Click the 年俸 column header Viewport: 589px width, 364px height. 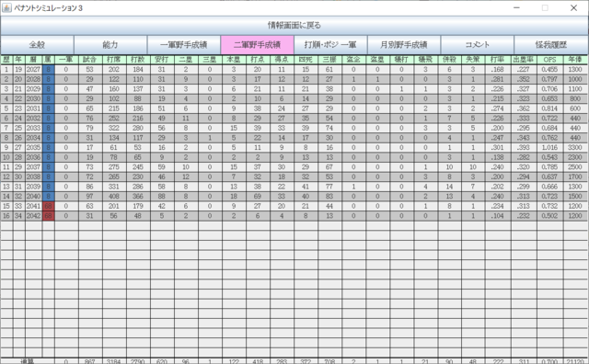575,60
